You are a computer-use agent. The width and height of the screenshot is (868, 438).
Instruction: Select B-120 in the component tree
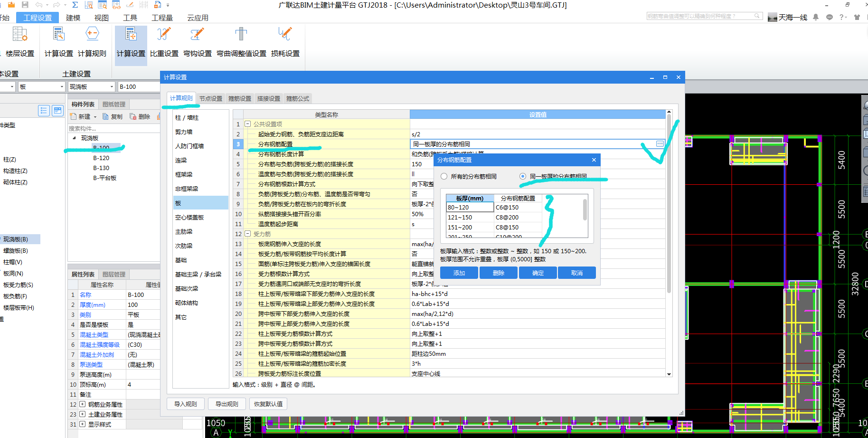coord(101,158)
